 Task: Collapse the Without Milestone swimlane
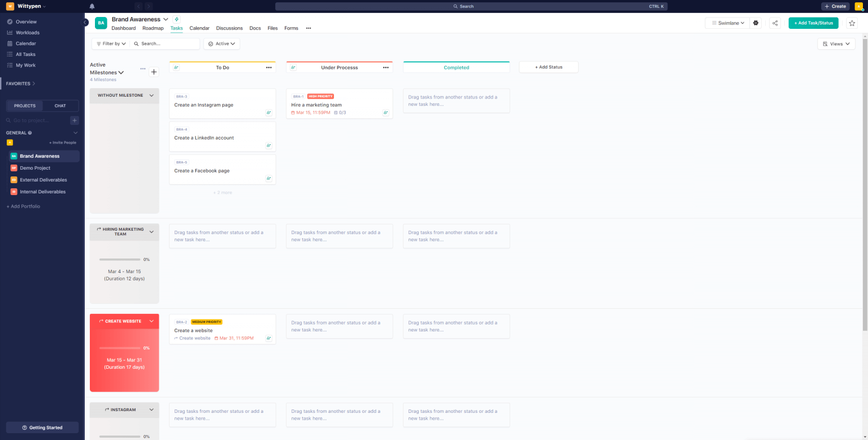point(151,96)
